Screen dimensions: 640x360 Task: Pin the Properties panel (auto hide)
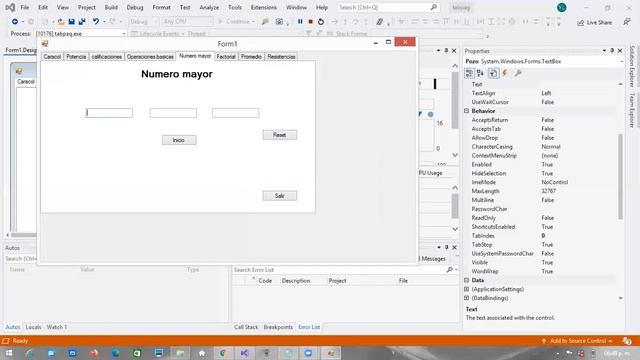pyautogui.click(x=612, y=51)
